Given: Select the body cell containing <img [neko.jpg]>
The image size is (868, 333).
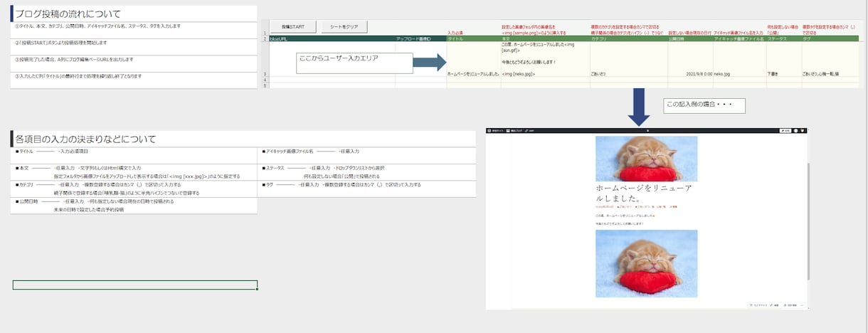Looking at the screenshot, I should click(x=545, y=59).
